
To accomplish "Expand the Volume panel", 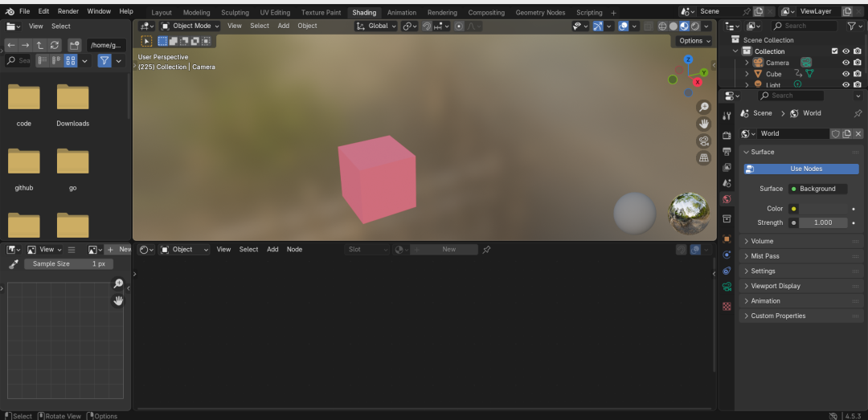I will pyautogui.click(x=801, y=241).
